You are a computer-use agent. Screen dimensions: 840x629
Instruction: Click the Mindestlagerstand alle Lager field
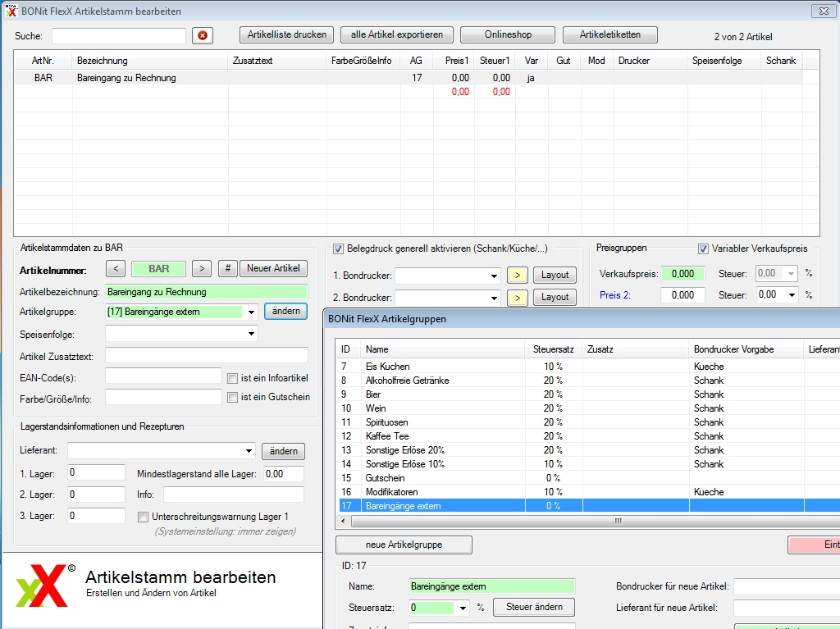point(284,474)
